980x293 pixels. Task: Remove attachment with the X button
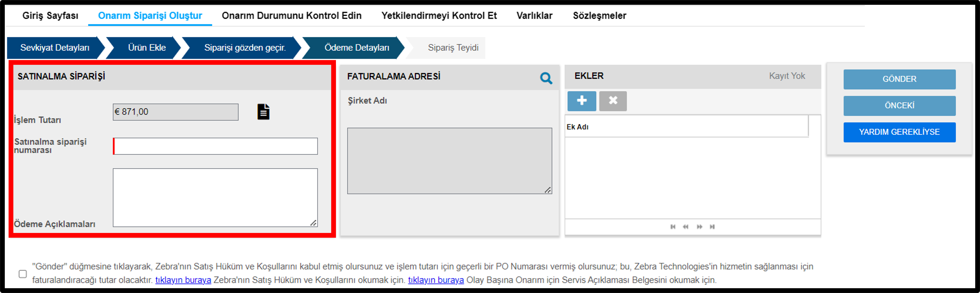[x=613, y=101]
